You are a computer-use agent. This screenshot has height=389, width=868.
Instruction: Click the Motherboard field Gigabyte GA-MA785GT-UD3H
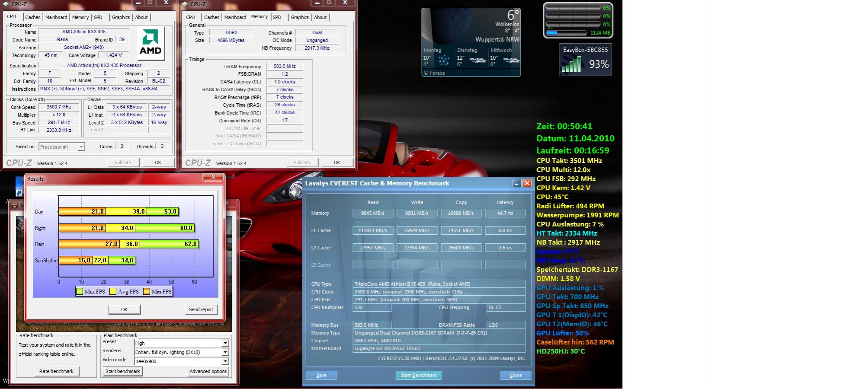[439, 348]
